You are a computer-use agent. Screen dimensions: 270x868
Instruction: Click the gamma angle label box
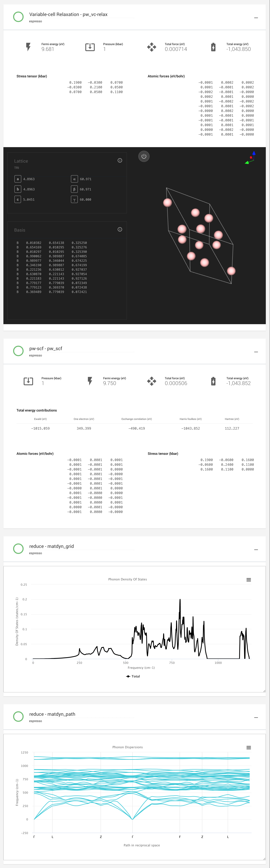pyautogui.click(x=74, y=199)
